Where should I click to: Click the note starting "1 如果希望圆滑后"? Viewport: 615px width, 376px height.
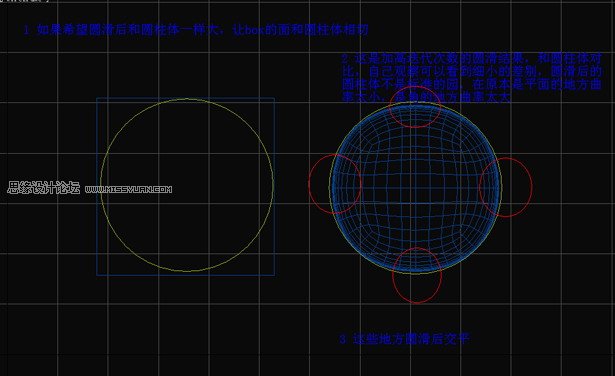[x=196, y=30]
